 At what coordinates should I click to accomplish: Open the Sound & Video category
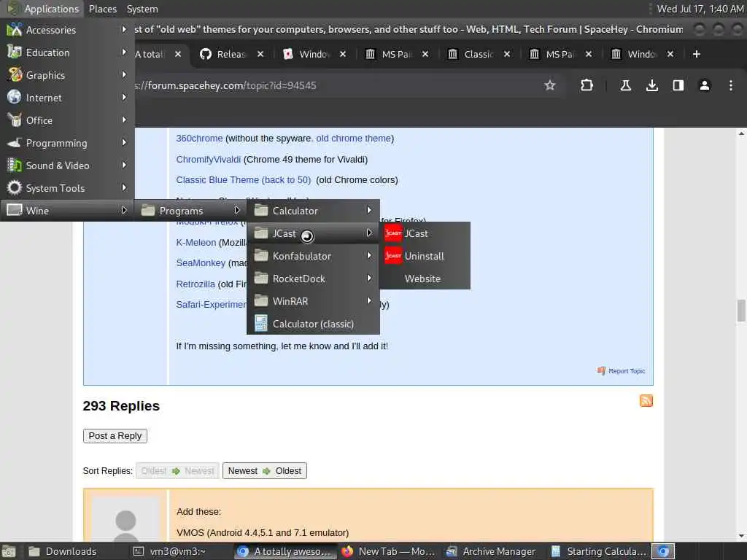click(67, 166)
